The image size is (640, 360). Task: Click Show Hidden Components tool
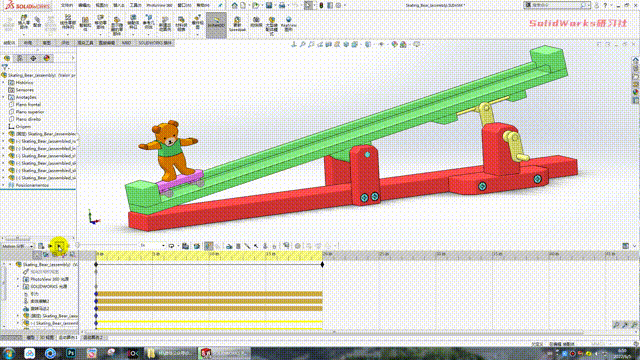pos(117,25)
